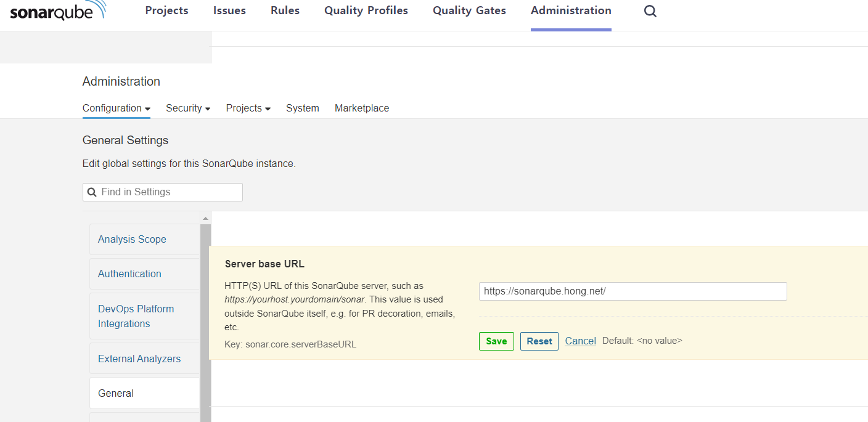Focus the Find in Settings search field
This screenshot has width=868, height=422.
[x=163, y=192]
